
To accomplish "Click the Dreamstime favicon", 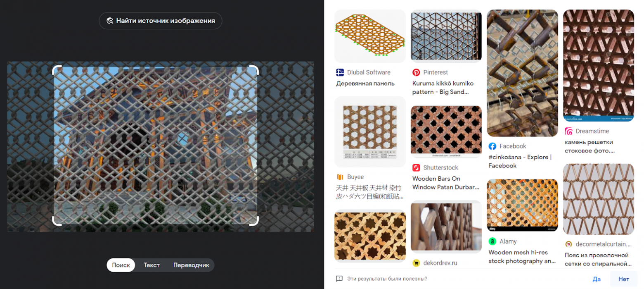I will [x=568, y=131].
